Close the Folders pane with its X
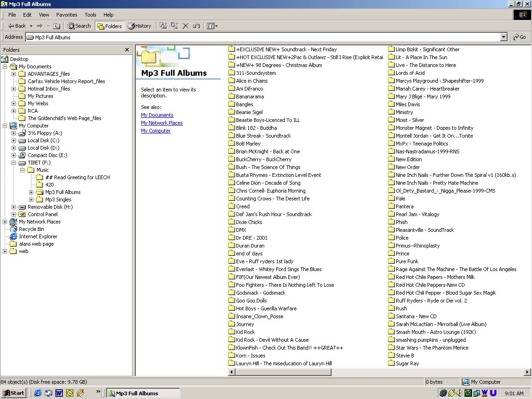This screenshot has width=532, height=399. point(127,50)
